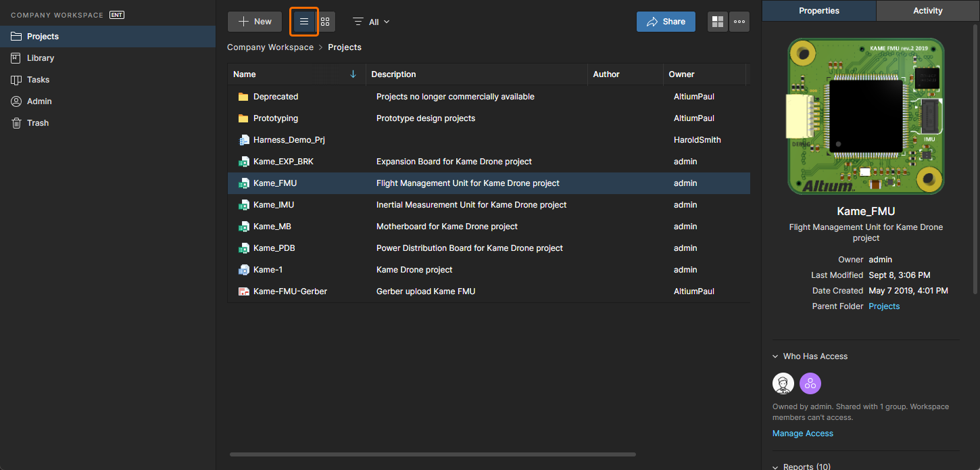Viewport: 980px width, 470px height.
Task: Click the purple group access avatar
Action: point(810,383)
